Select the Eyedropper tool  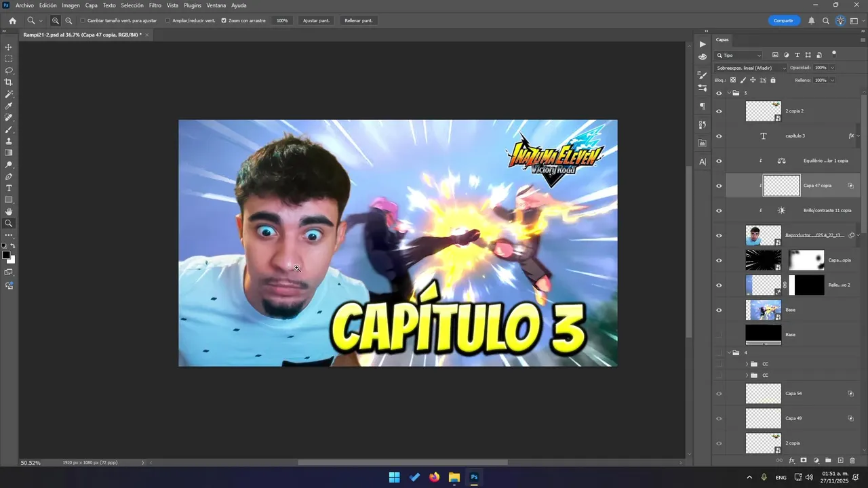(x=9, y=106)
